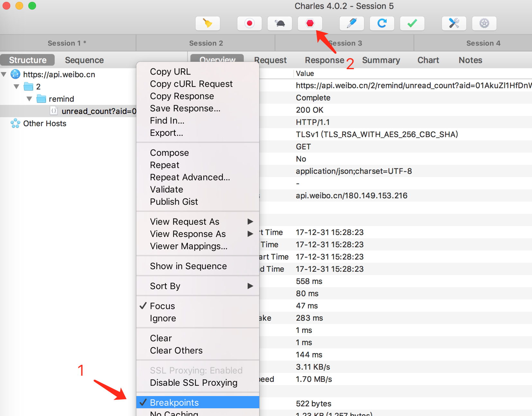Collapse the https://api.weibo.cn tree node
The image size is (532, 416).
[x=4, y=74]
